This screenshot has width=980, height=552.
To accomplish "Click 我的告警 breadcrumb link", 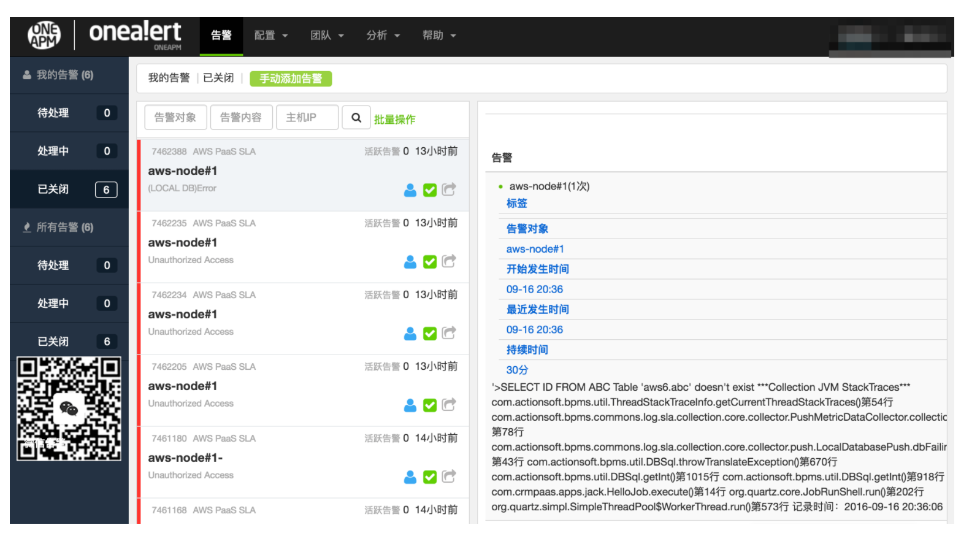I will (169, 78).
